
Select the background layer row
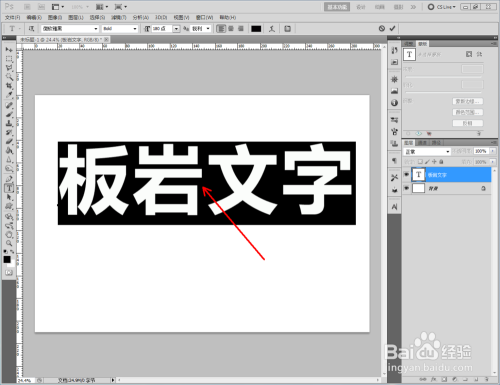point(447,188)
